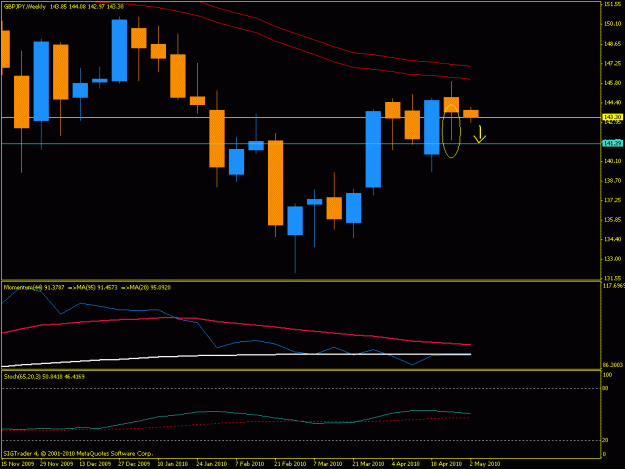Click the cyan 141.39 price level tag
This screenshot has width=625, height=469.
click(612, 143)
